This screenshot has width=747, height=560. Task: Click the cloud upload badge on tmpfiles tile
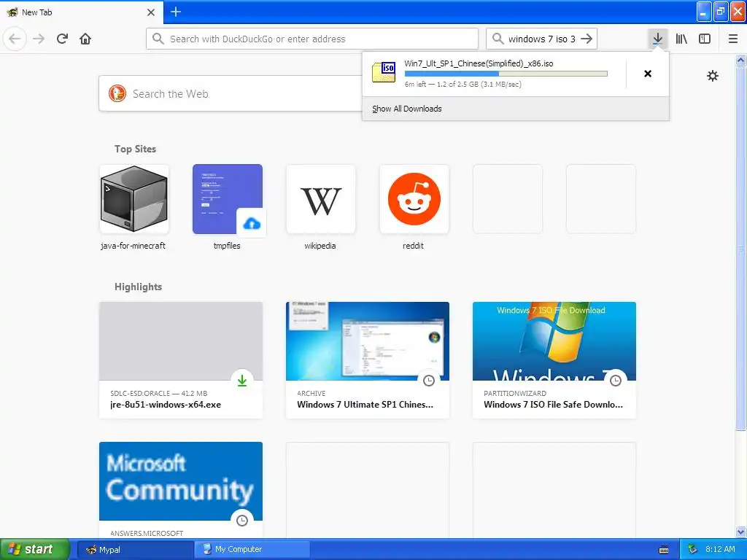(252, 223)
